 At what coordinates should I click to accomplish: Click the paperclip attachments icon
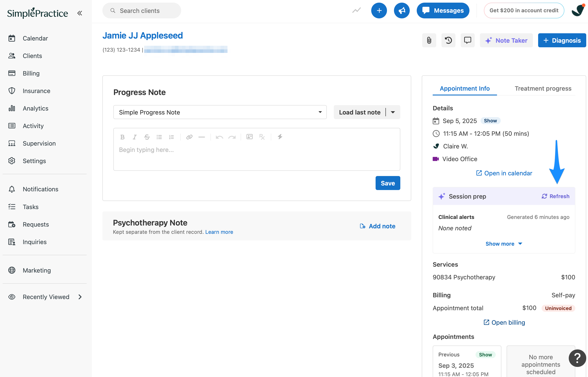point(429,40)
